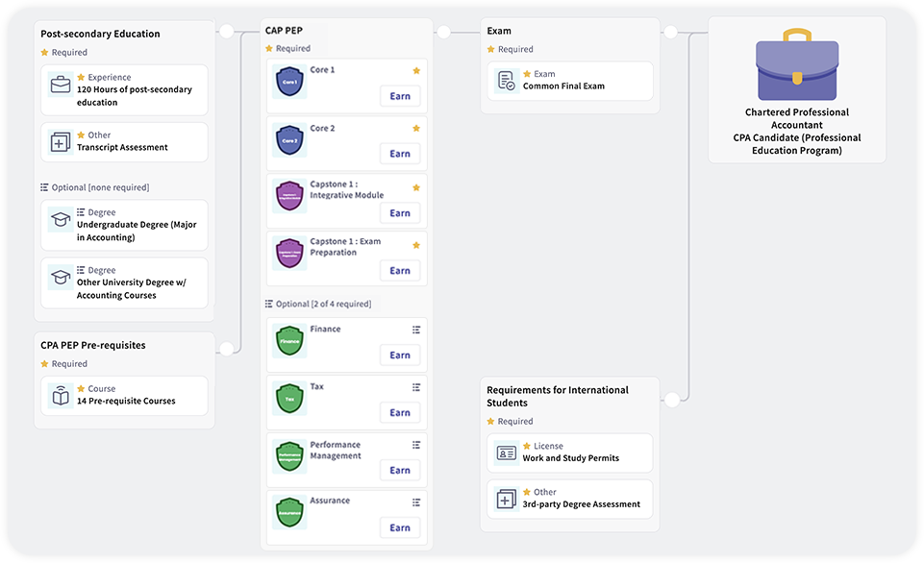Open Undergraduate Degree (Major in Accounting) item
This screenshot has height=563, width=924.
[124, 225]
